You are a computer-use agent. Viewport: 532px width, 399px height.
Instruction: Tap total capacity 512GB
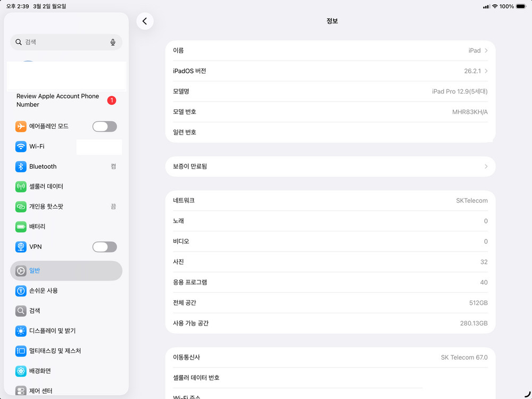click(478, 303)
